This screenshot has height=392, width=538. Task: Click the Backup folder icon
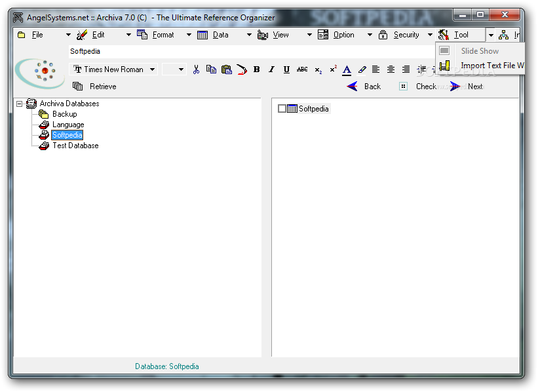click(43, 114)
